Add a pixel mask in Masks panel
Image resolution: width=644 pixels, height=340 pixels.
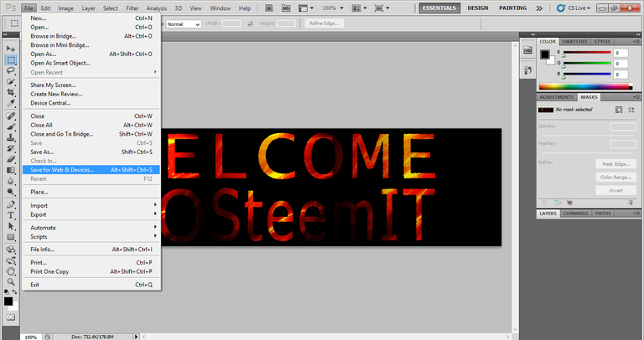pos(619,110)
